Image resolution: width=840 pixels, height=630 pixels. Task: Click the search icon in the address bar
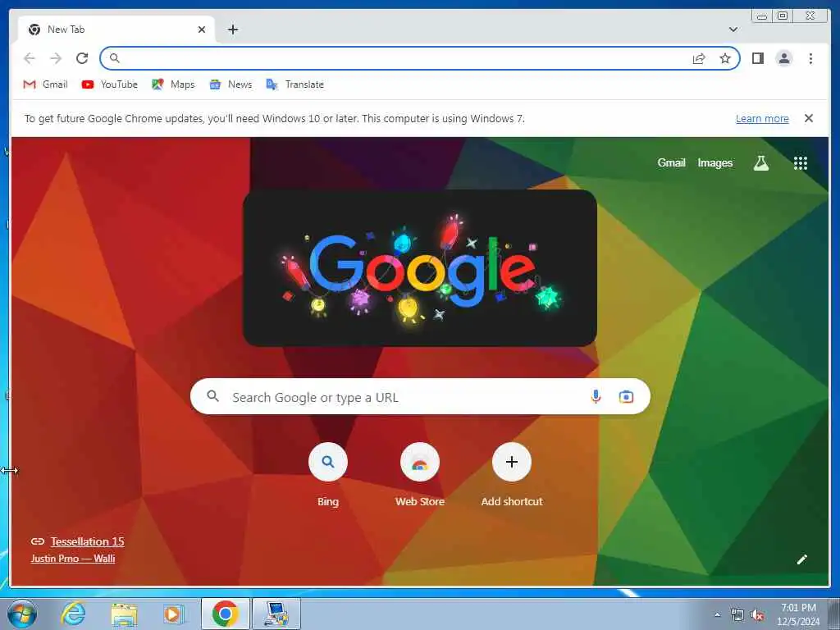click(114, 58)
